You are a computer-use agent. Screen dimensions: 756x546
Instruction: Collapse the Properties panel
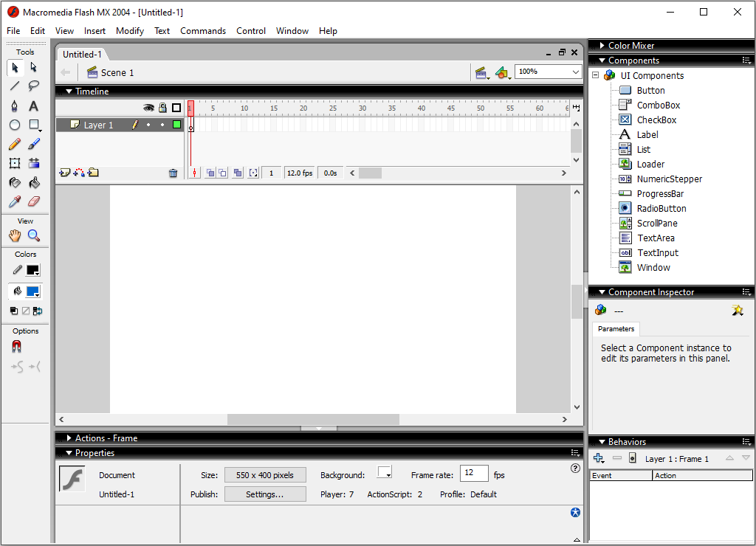click(x=69, y=453)
